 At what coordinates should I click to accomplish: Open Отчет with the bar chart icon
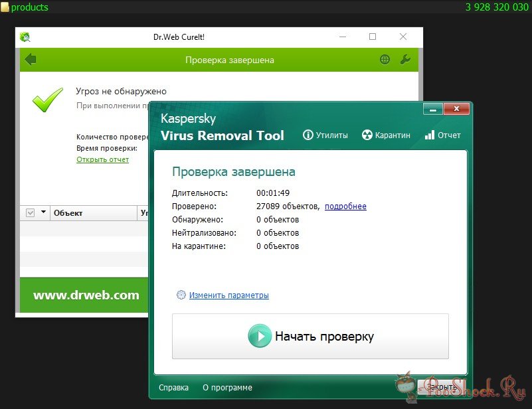click(442, 135)
